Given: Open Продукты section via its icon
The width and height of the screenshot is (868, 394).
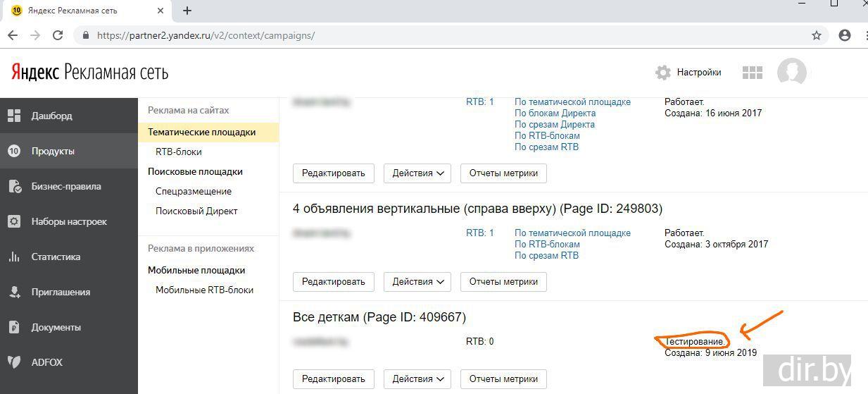Looking at the screenshot, I should (14, 151).
